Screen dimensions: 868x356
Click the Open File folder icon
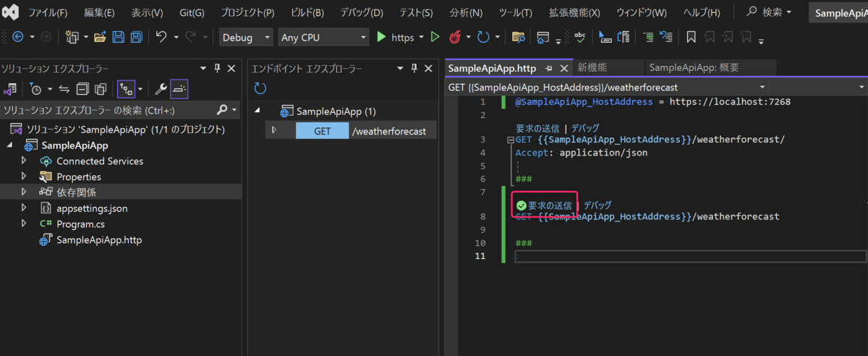pyautogui.click(x=100, y=37)
